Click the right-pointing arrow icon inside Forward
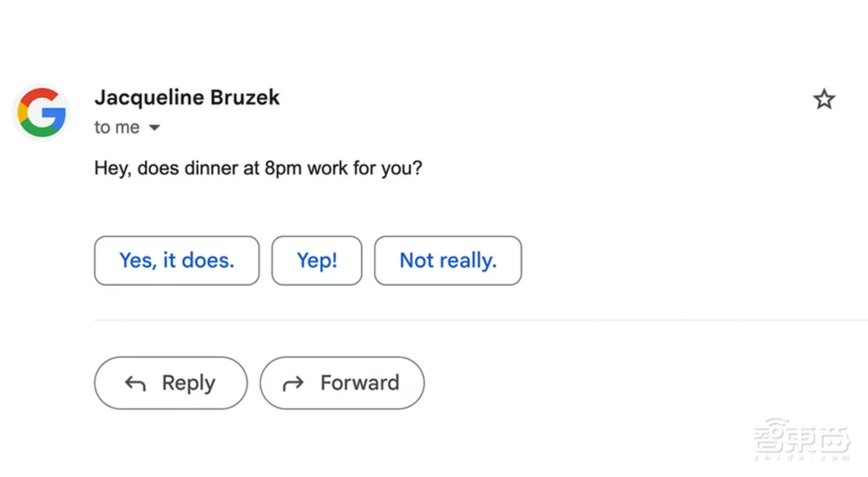The image size is (868, 477). pyautogui.click(x=293, y=383)
